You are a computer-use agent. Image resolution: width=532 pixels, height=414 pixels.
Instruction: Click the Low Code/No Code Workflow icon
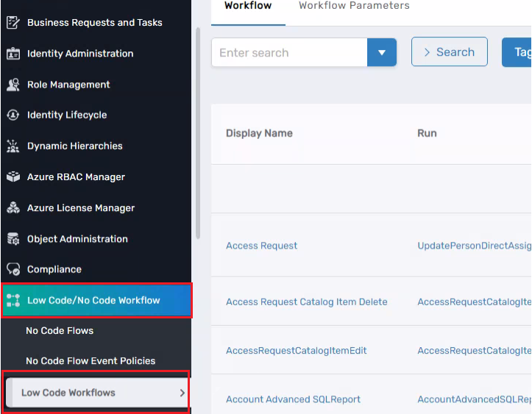click(x=13, y=301)
